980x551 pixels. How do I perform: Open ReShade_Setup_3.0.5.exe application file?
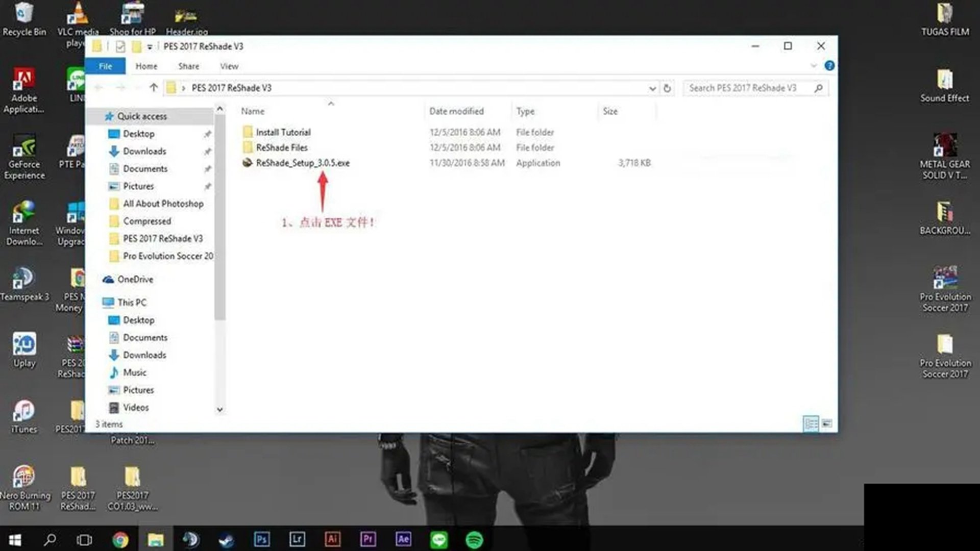(x=302, y=163)
